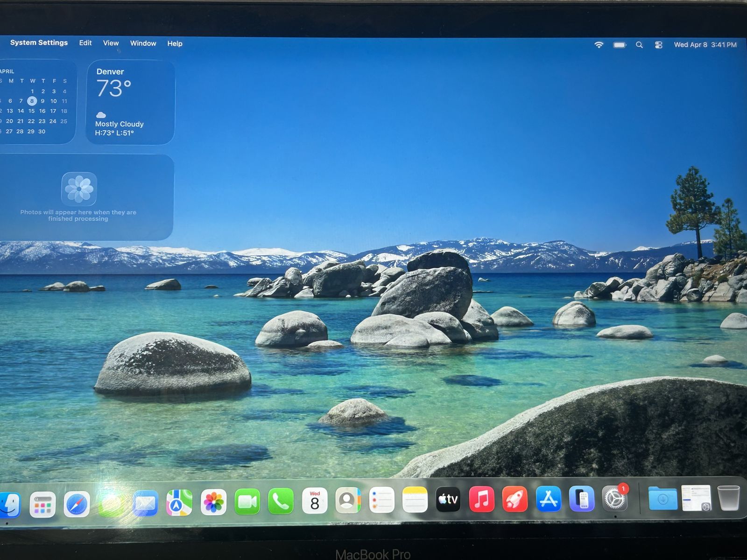
Task: Click the Trash icon in the Dock
Action: [x=728, y=498]
